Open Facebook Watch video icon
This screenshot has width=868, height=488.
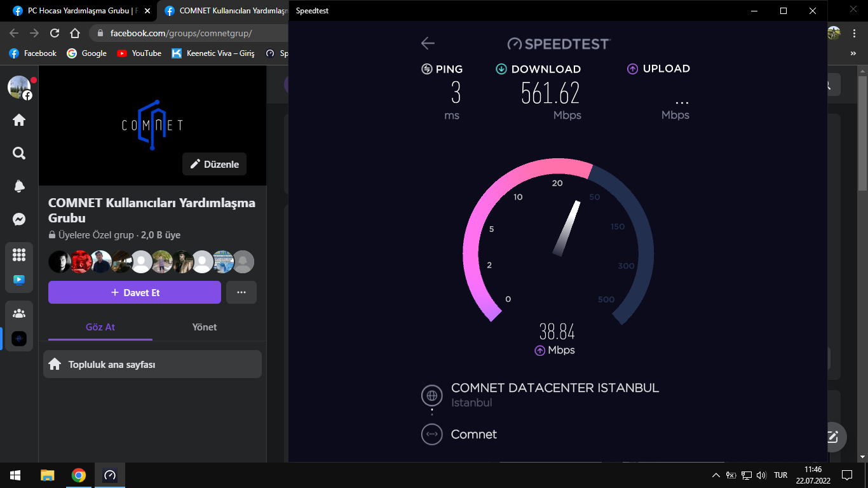[x=19, y=280]
